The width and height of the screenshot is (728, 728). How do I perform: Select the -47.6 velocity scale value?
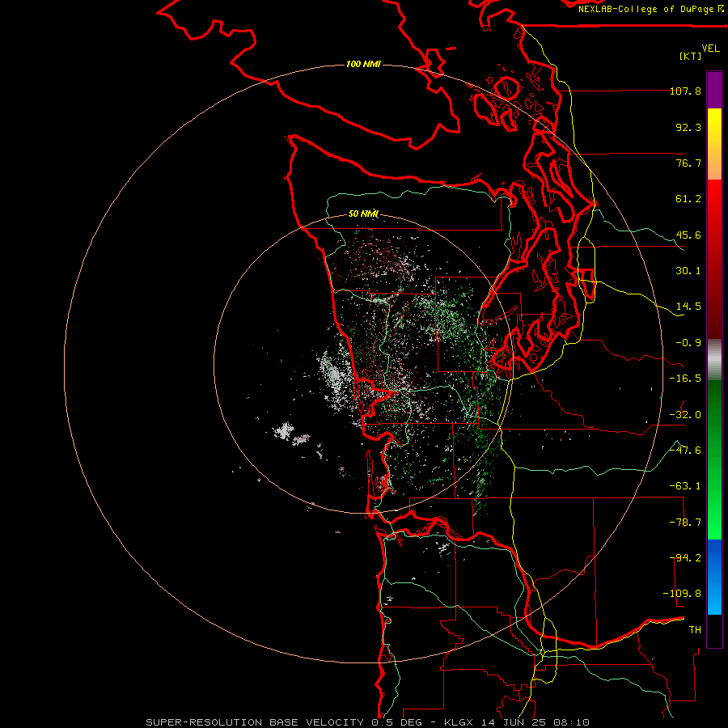click(685, 451)
